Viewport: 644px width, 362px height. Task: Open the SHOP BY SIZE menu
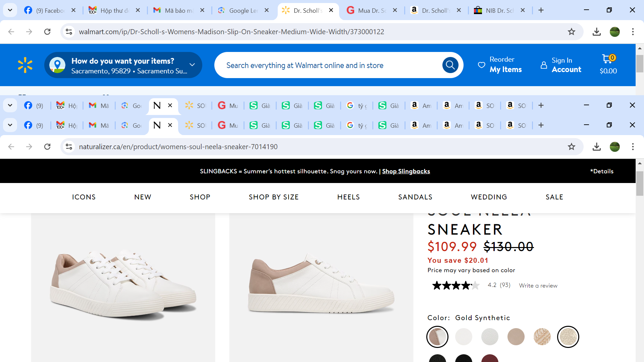pos(273,197)
